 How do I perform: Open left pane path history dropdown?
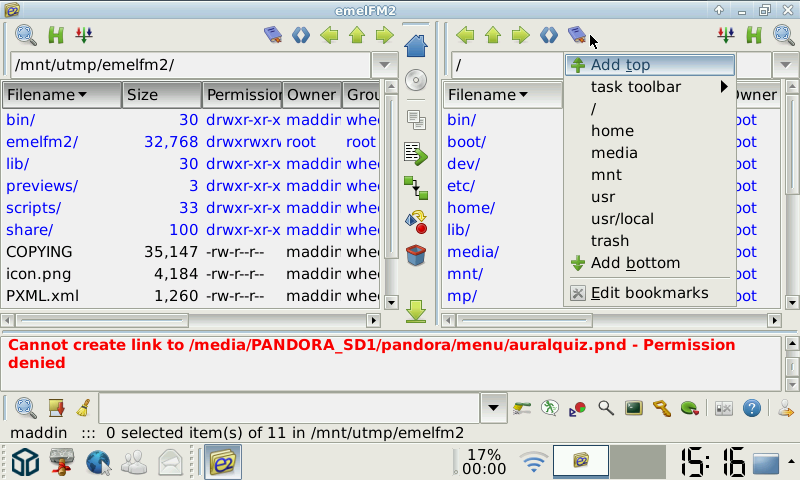coord(384,65)
